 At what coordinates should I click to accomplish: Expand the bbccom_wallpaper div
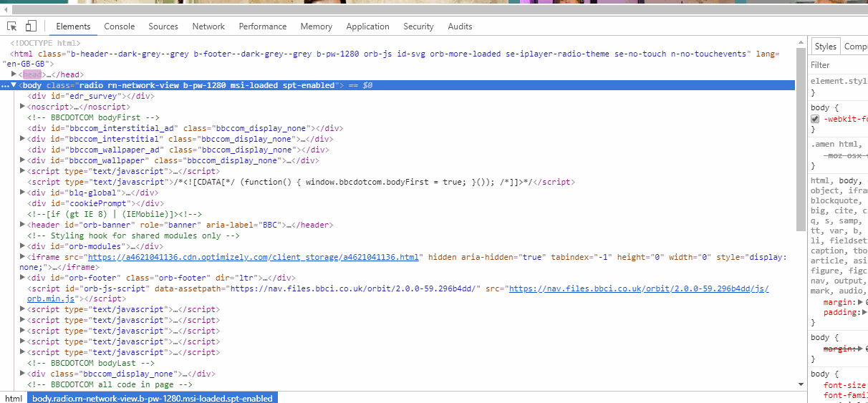[x=23, y=160]
